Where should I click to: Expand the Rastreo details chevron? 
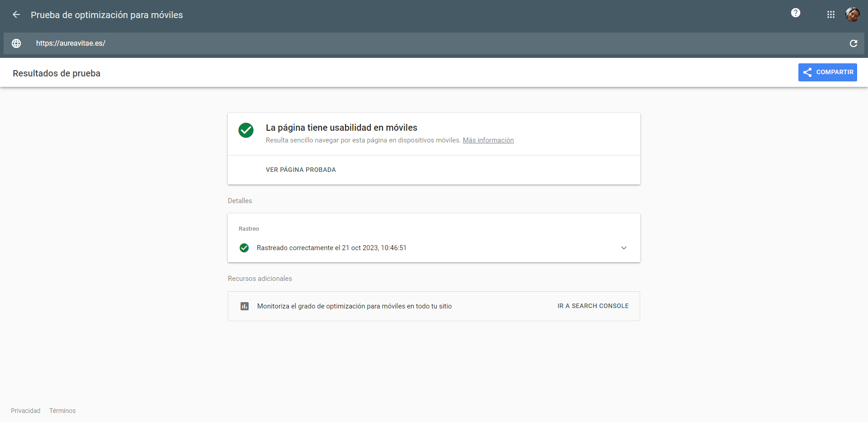click(624, 248)
